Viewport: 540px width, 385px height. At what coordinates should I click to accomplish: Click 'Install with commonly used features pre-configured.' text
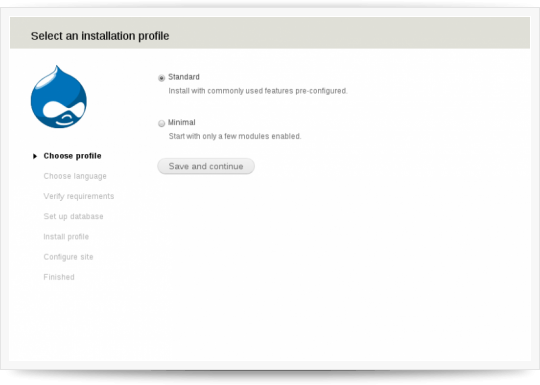coord(258,91)
